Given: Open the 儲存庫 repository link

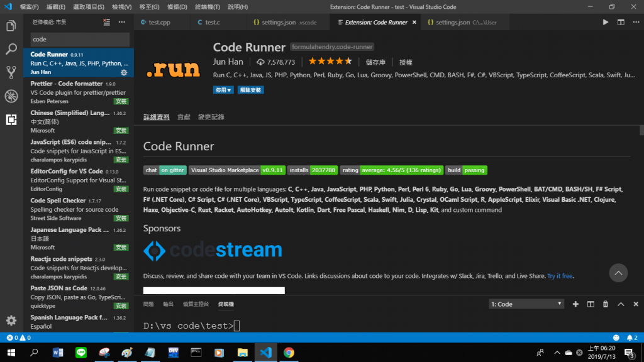Looking at the screenshot, I should click(375, 62).
